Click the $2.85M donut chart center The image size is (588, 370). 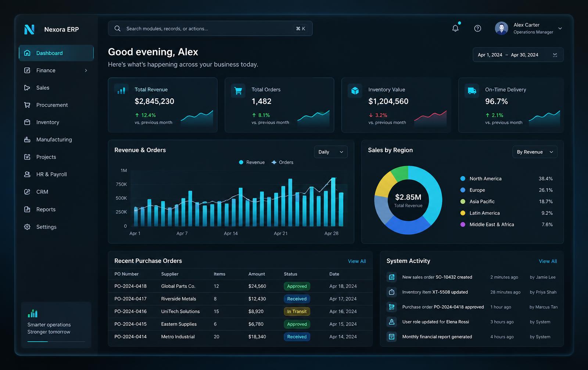tap(408, 200)
